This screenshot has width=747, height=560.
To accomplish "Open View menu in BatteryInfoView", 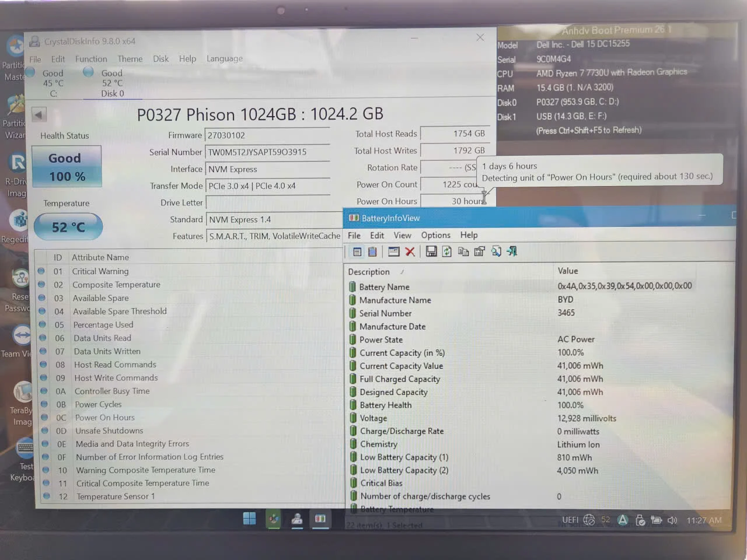I will tap(402, 235).
